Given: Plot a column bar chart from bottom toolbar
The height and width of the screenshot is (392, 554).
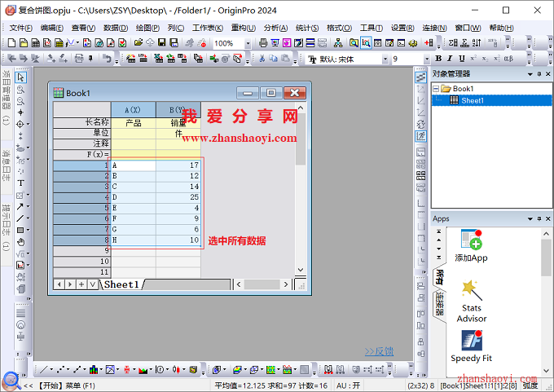Looking at the screenshot, I should point(93,370).
